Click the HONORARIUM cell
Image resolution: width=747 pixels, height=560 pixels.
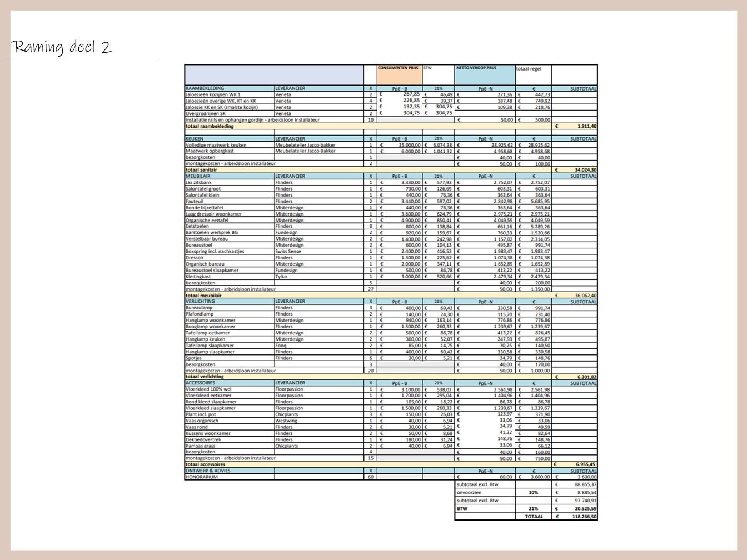[x=230, y=477]
